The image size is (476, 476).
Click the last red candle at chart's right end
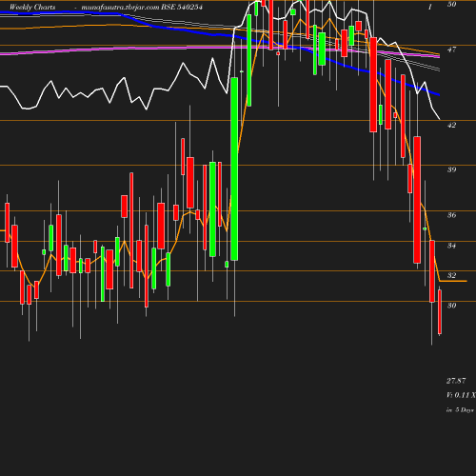tap(440, 311)
